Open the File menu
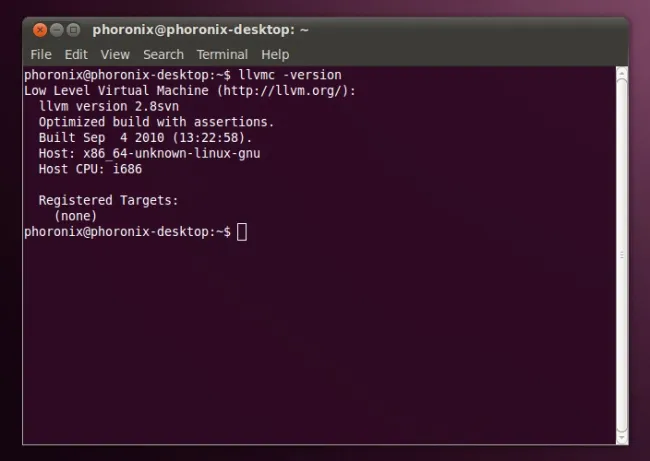 point(41,54)
